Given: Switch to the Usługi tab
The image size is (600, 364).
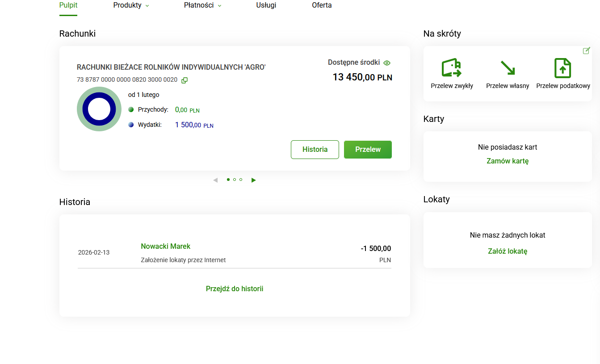Looking at the screenshot, I should [266, 5].
